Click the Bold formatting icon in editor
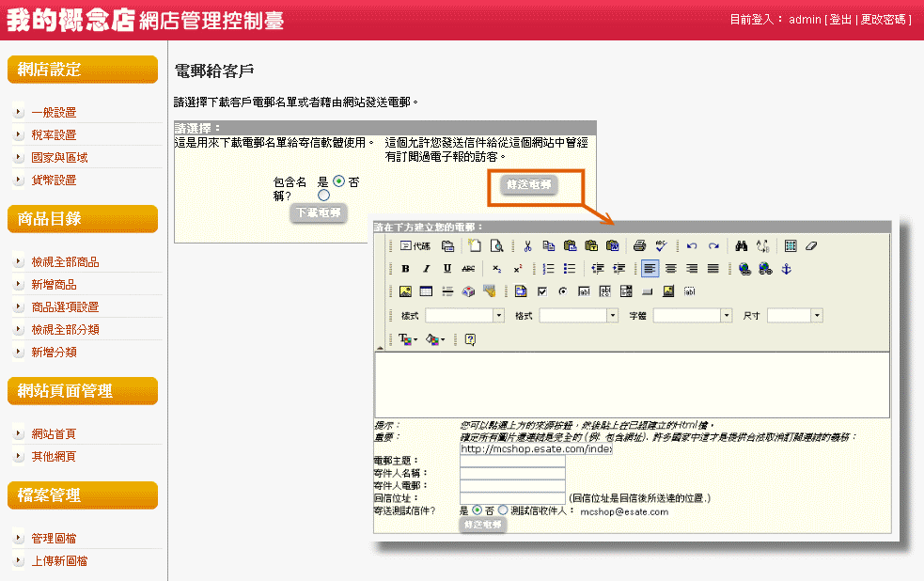This screenshot has width=924, height=581. pyautogui.click(x=406, y=269)
